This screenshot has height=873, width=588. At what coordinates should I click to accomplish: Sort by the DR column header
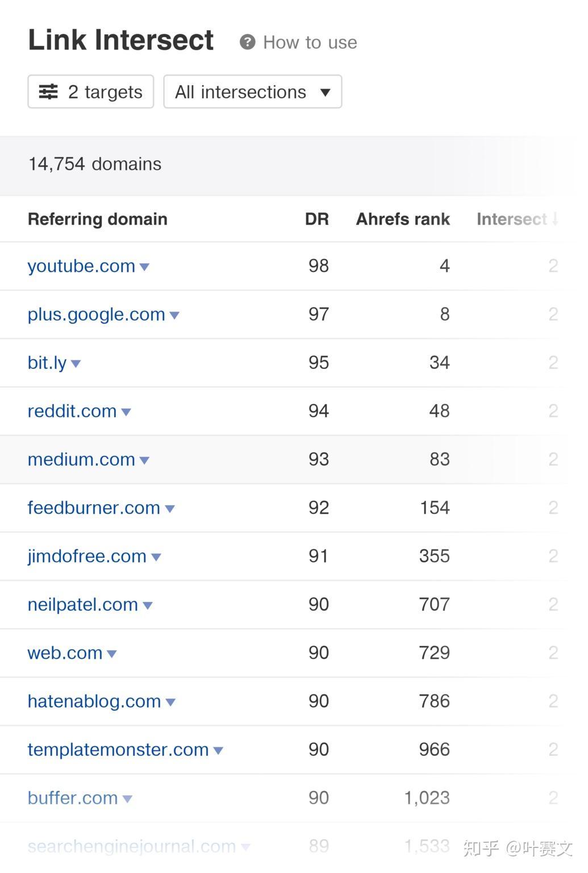point(316,219)
